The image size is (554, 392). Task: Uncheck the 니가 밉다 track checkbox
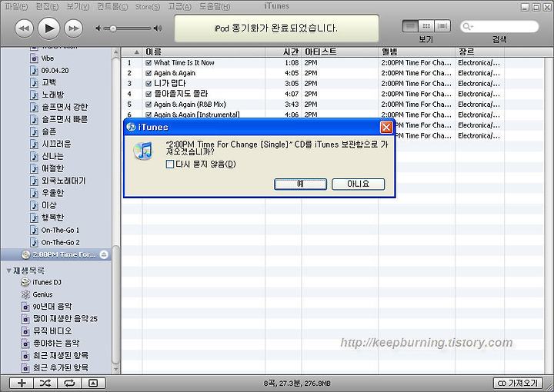[x=149, y=84]
